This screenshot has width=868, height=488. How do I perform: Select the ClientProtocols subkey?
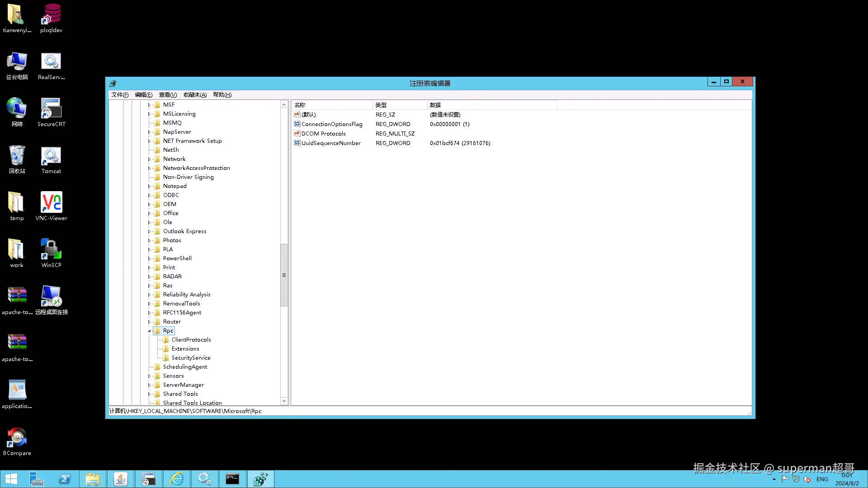(191, 340)
